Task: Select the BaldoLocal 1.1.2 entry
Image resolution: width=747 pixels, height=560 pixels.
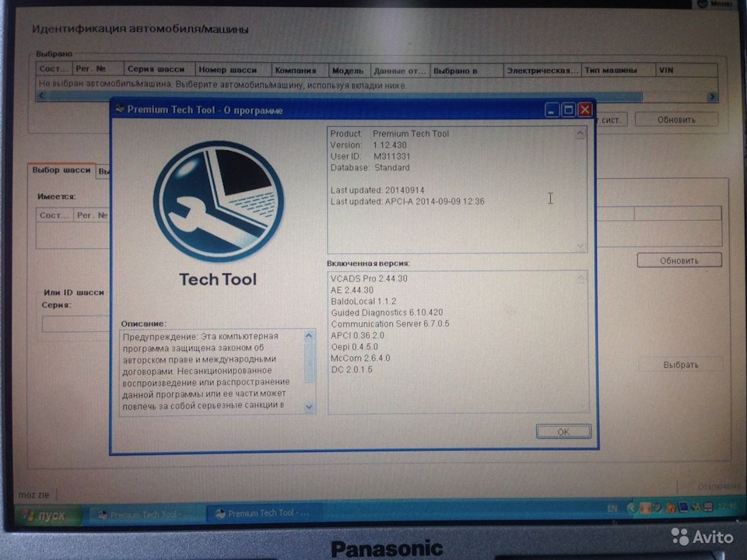Action: pos(363,302)
